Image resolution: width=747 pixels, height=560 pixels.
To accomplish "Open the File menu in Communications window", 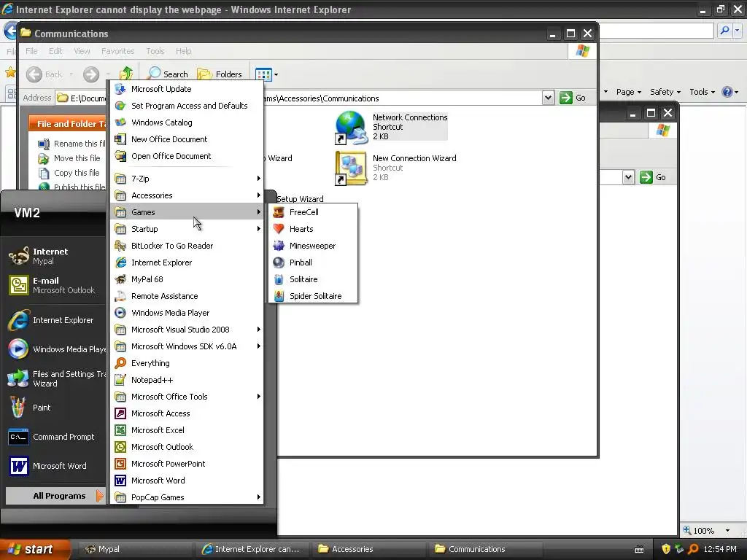I will click(x=31, y=51).
